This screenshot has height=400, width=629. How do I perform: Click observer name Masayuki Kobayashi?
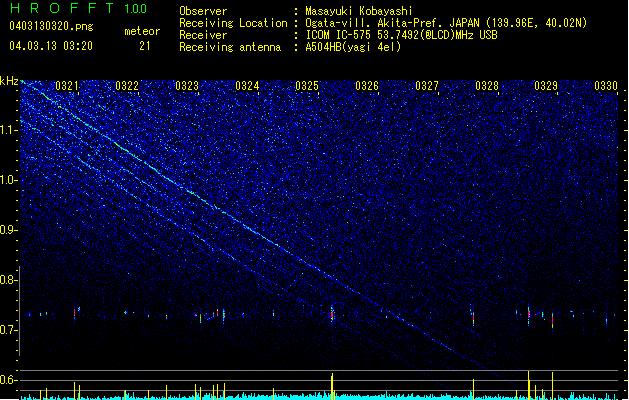(x=359, y=11)
